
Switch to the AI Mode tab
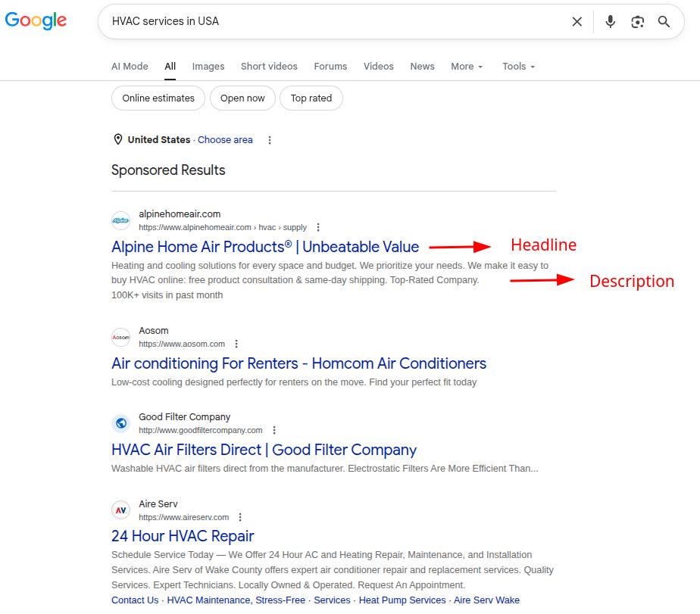coord(130,67)
